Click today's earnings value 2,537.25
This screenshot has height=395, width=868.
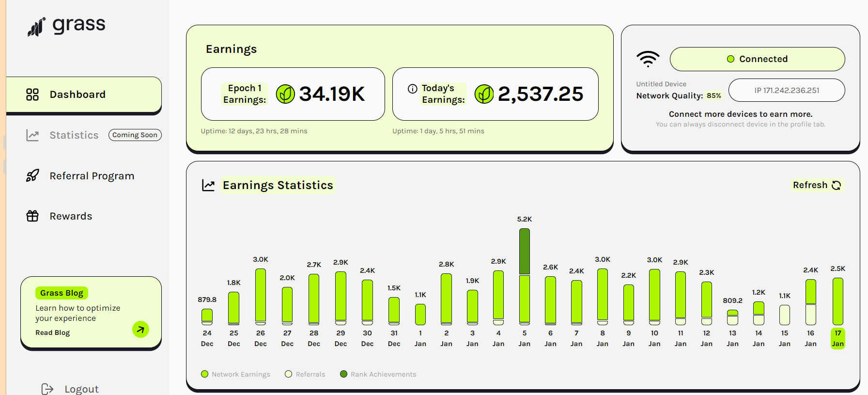pos(541,94)
